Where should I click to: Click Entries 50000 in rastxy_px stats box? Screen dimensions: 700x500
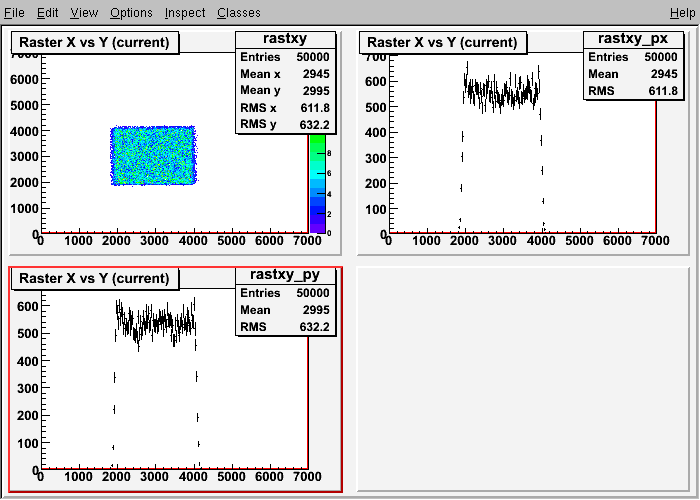[633, 57]
